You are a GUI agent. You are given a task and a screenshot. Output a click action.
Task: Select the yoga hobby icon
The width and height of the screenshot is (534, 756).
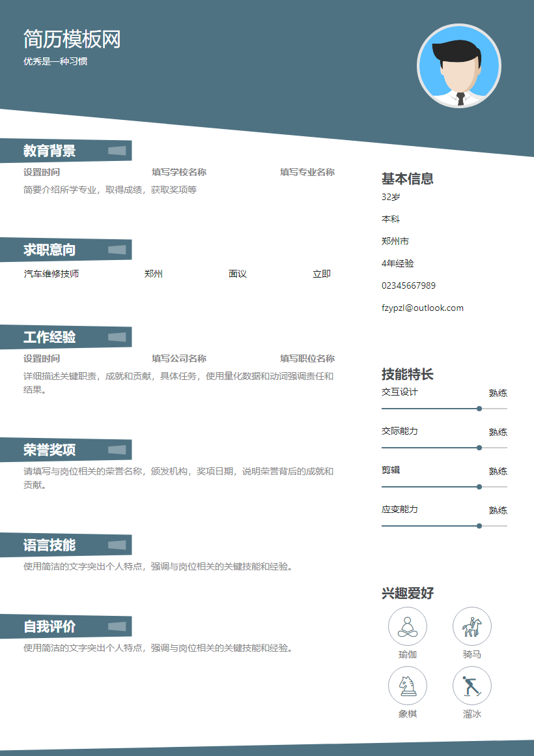(407, 626)
